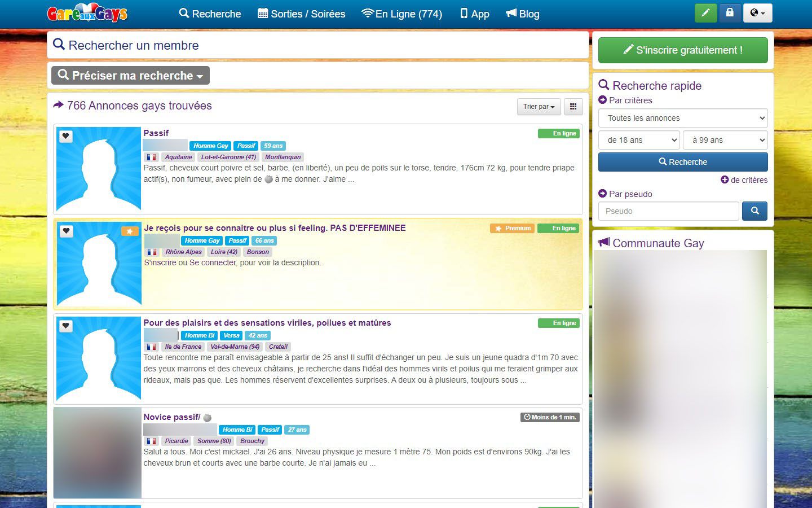This screenshot has height=508, width=812.
Task: Click the Lot-et-Garonne (47) tag
Action: click(228, 157)
